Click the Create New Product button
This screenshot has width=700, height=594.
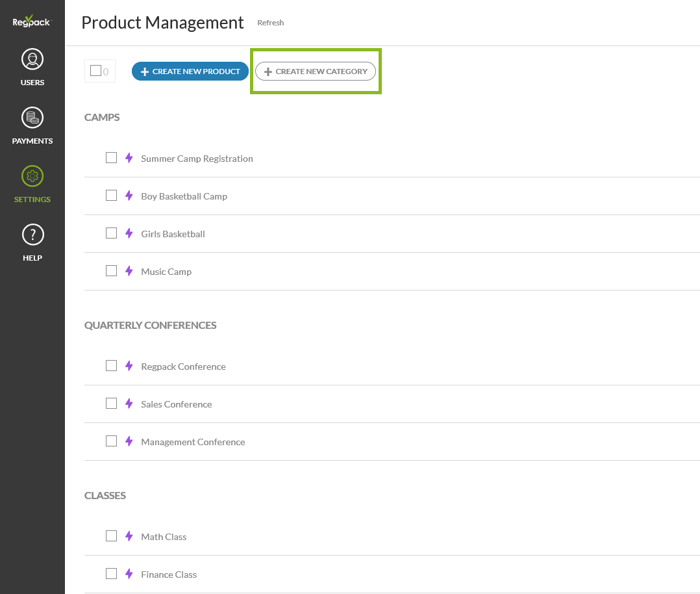[x=190, y=71]
